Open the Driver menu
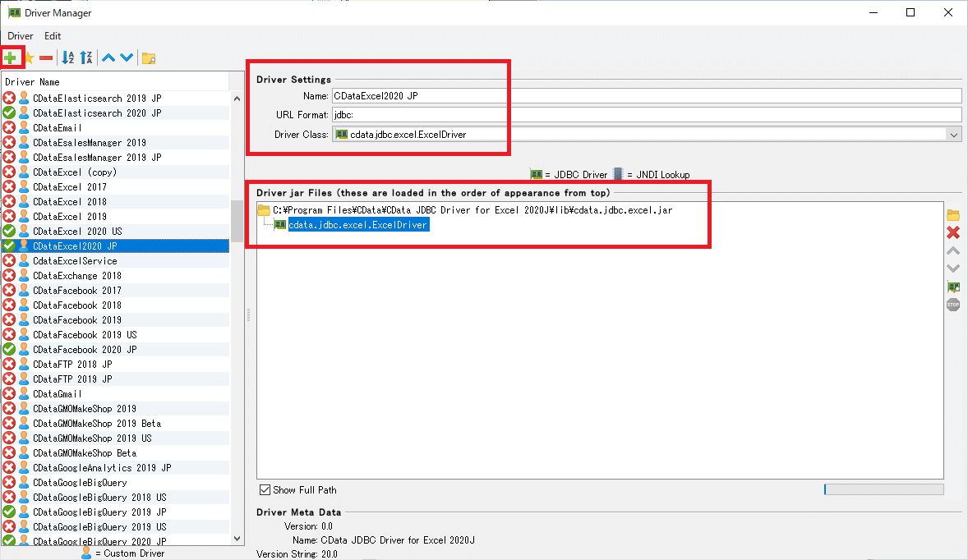The height and width of the screenshot is (560, 968). (21, 36)
